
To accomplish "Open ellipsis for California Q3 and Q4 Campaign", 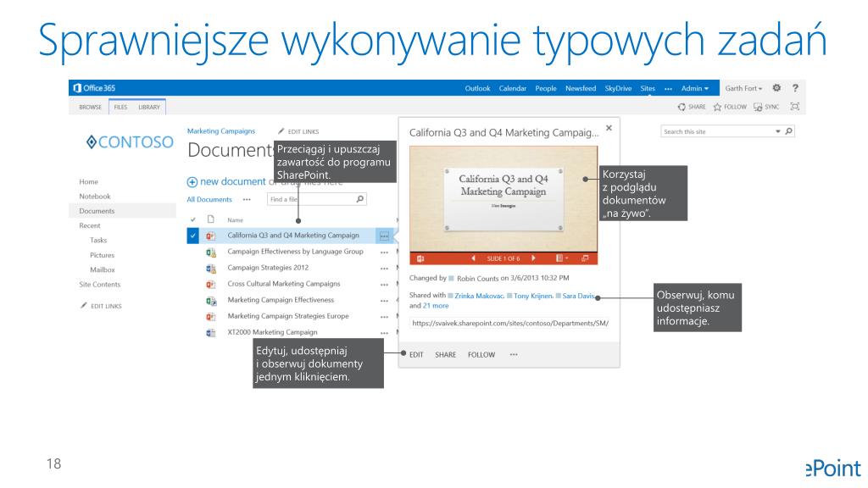I will [384, 236].
